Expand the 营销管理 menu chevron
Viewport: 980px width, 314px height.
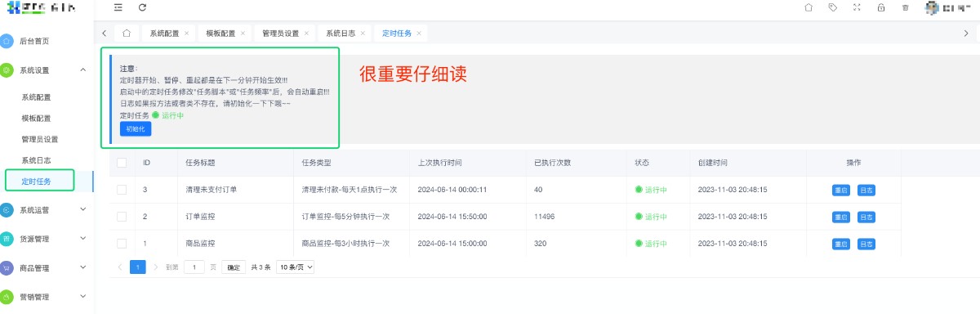pos(83,297)
